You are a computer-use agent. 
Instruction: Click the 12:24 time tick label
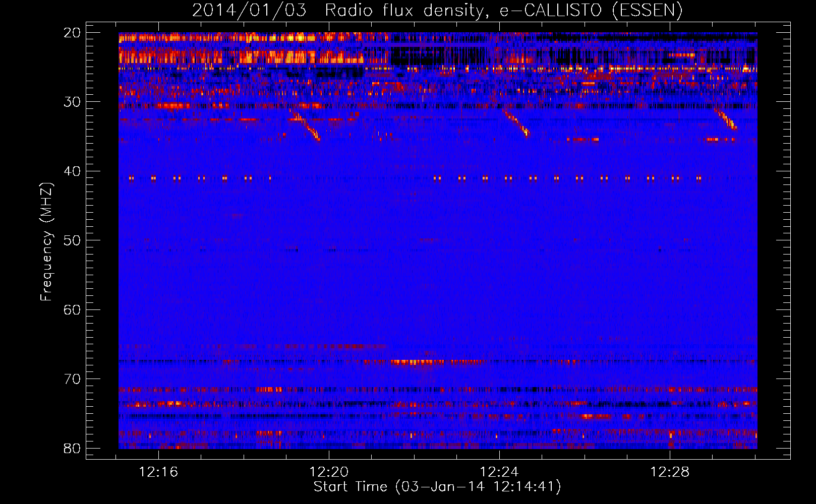tap(499, 472)
